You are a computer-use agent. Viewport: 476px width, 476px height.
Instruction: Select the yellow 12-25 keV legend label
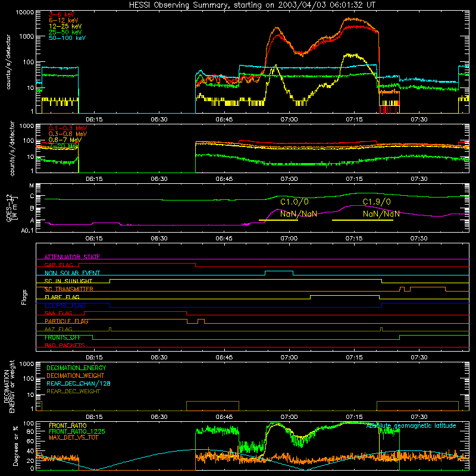pos(65,26)
